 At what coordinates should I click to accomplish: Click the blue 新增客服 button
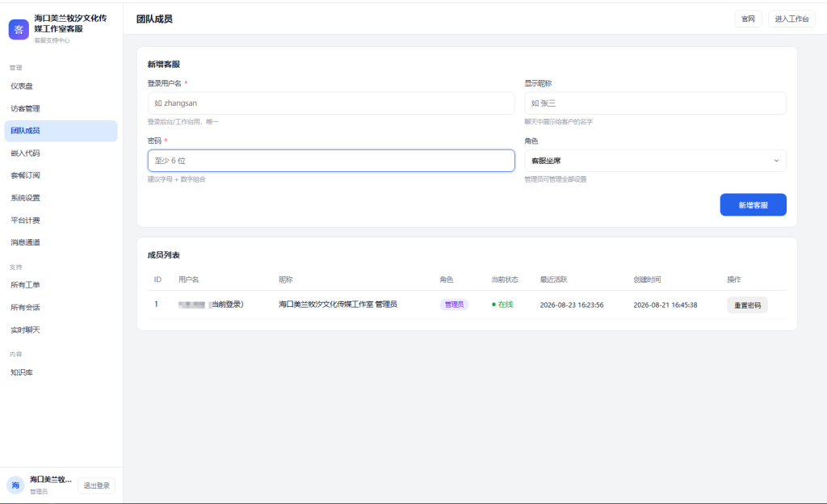(754, 205)
